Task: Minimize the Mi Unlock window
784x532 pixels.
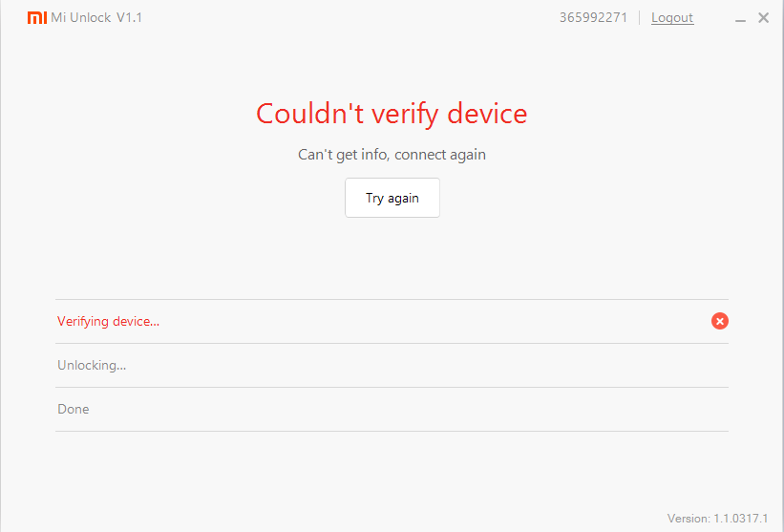Action: coord(742,18)
